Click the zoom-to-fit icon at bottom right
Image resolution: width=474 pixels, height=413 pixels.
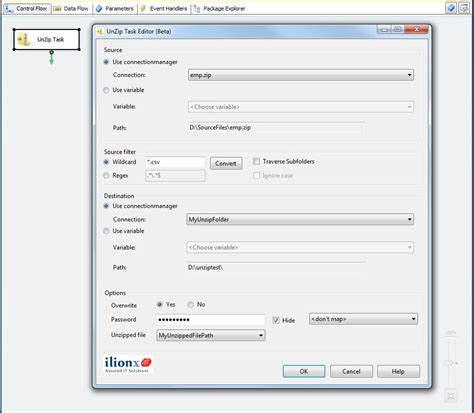point(451,396)
